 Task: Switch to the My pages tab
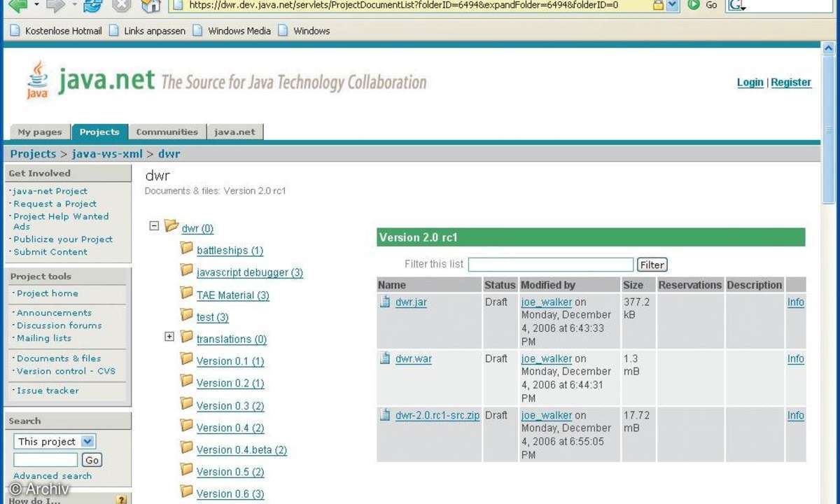tap(40, 132)
